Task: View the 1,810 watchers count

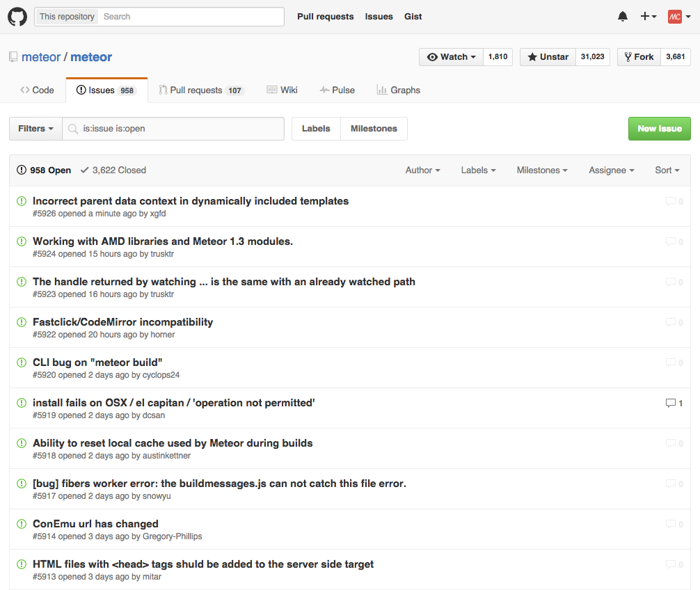Action: [498, 57]
